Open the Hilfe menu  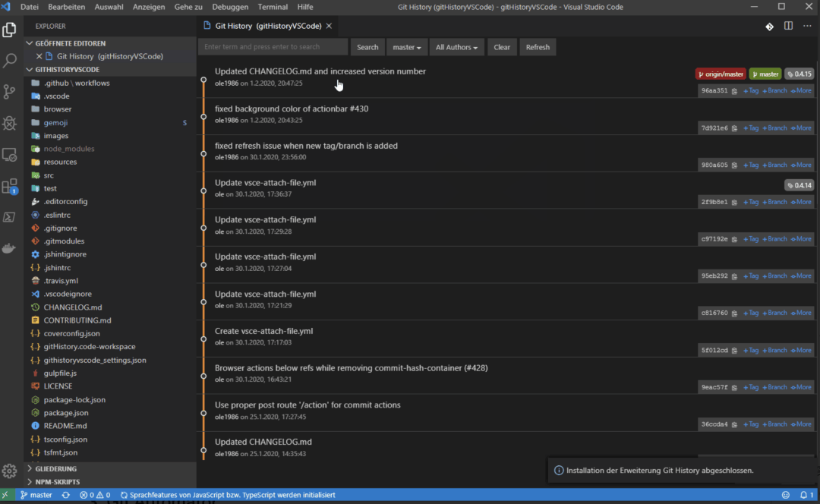(305, 7)
